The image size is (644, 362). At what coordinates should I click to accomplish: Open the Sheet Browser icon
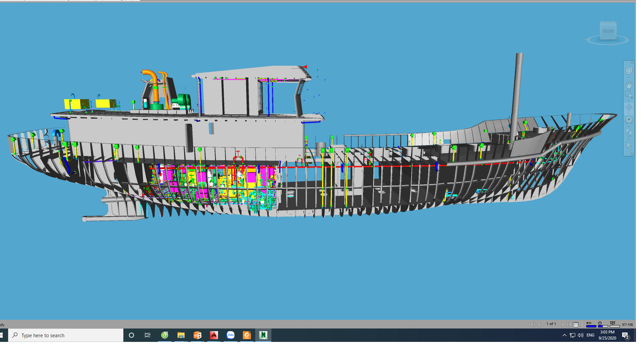click(576, 324)
